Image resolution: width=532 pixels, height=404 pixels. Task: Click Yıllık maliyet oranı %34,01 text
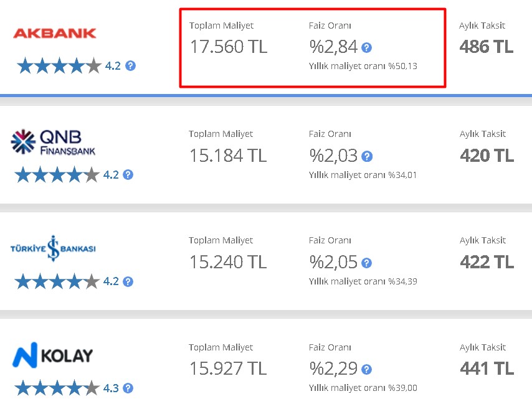363,175
